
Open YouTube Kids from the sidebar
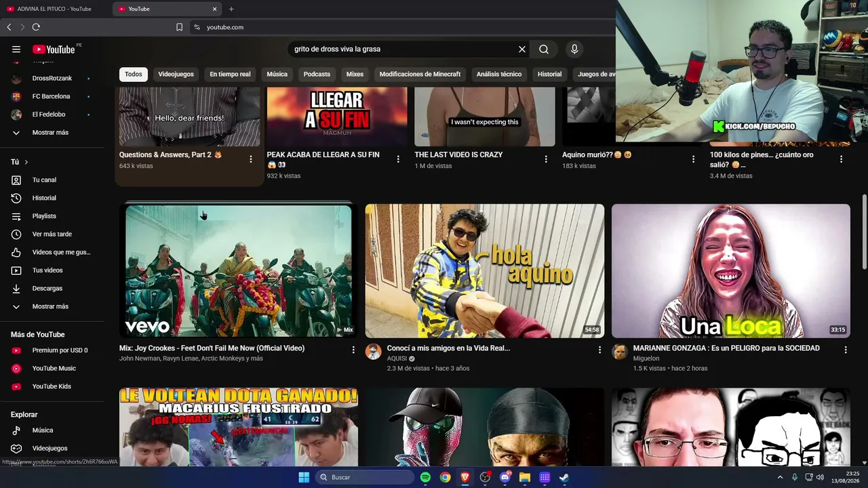52,386
